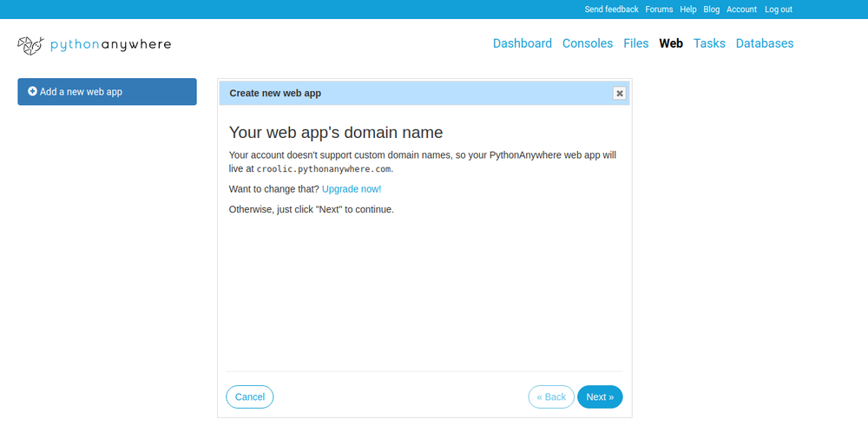Open the Dashboard page
This screenshot has height=439, width=868.
pos(522,43)
